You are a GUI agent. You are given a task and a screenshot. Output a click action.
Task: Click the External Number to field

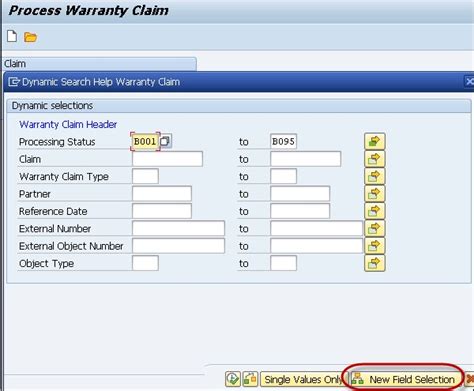click(x=317, y=228)
